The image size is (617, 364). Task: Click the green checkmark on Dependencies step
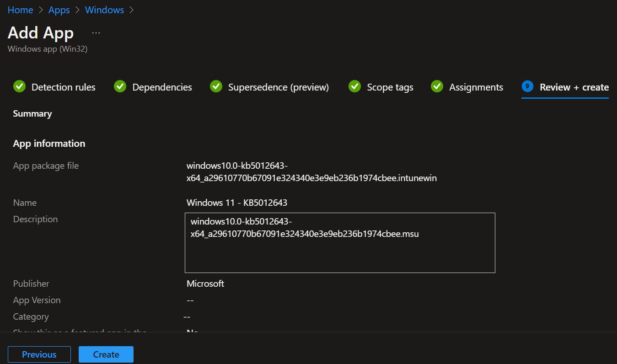[x=120, y=86]
